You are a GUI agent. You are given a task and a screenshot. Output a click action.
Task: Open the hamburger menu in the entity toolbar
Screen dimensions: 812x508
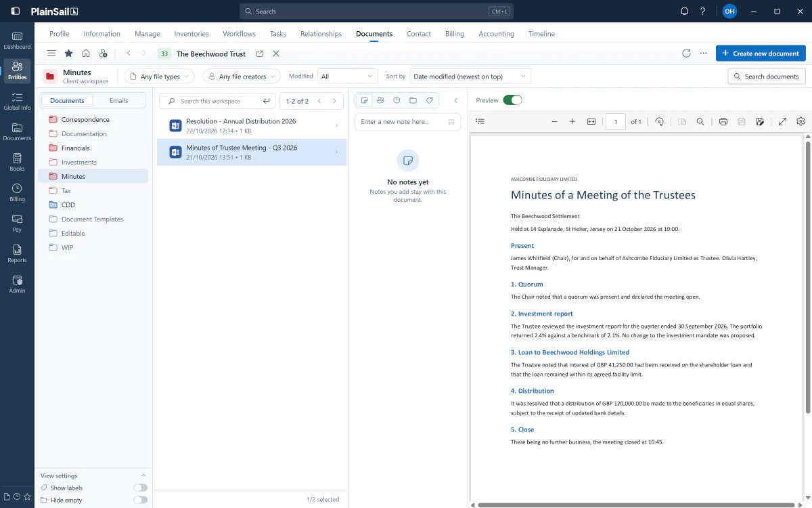[x=51, y=54]
